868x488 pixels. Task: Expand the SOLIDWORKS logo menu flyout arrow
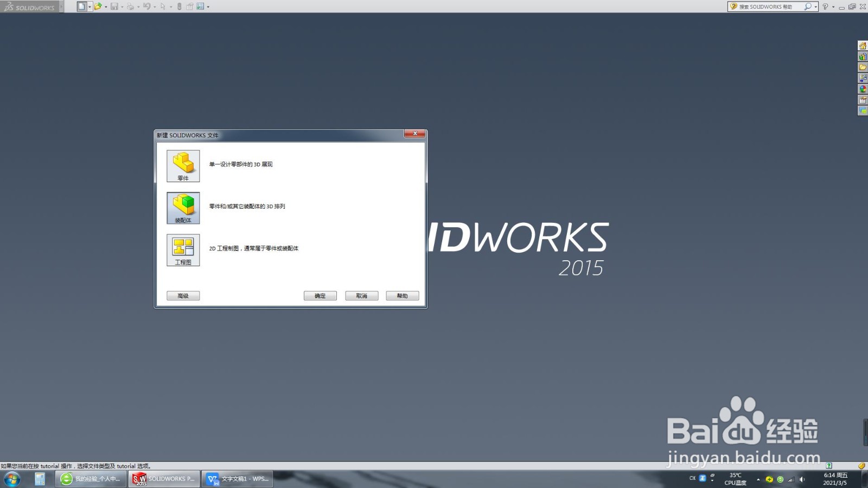(61, 7)
